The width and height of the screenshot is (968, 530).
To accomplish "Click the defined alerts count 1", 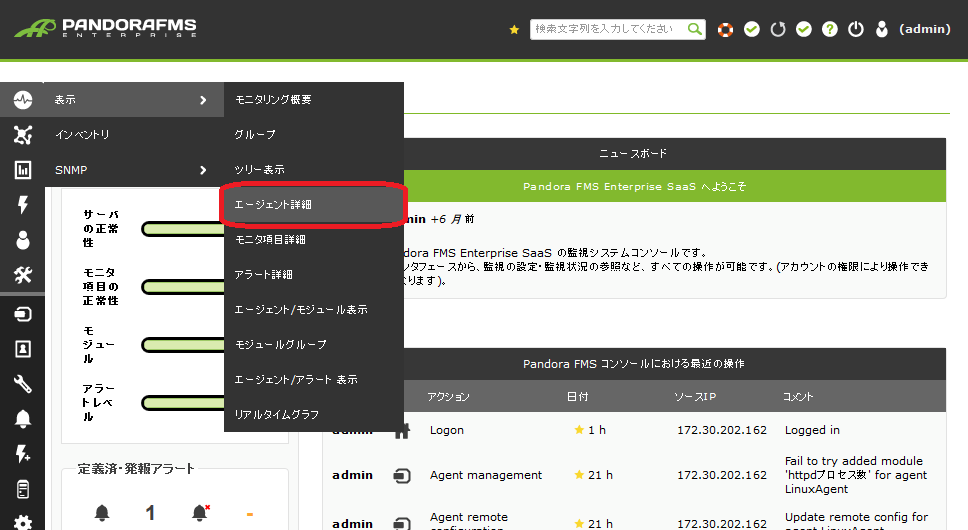I will 150,513.
